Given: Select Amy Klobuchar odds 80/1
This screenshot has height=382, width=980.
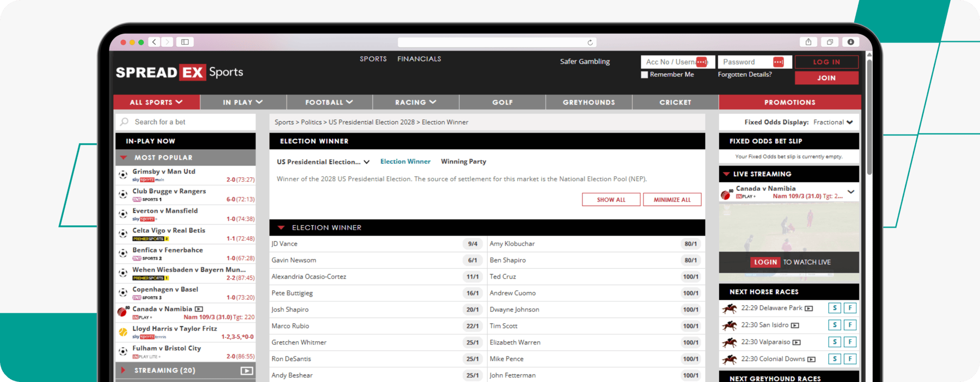Looking at the screenshot, I should point(690,244).
